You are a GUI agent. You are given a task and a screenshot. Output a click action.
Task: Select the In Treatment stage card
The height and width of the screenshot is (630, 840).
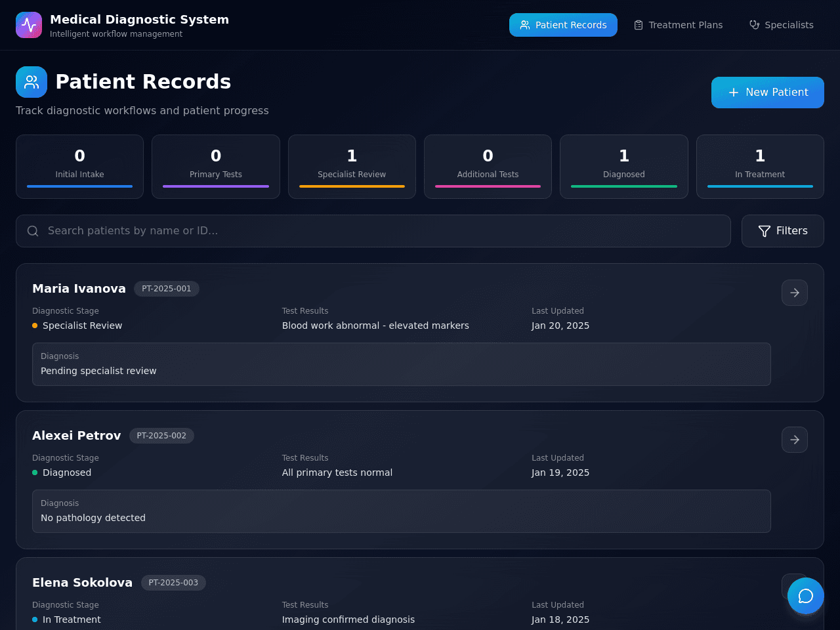click(760, 167)
